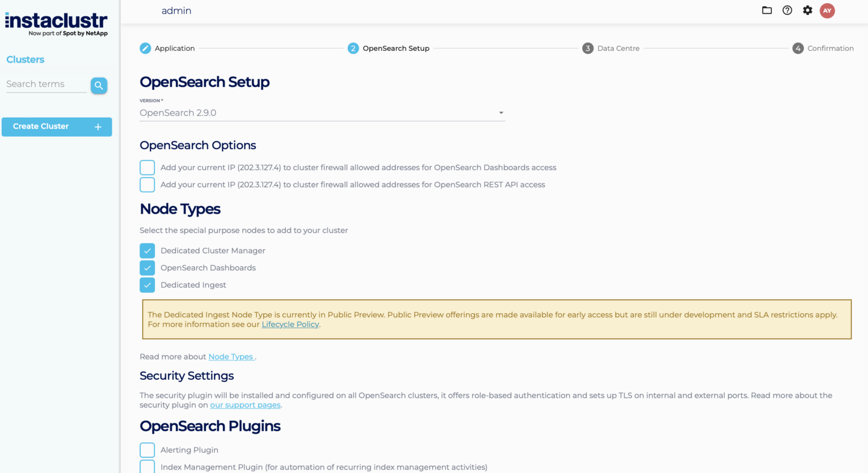Click the pencil icon on the Application step

145,48
